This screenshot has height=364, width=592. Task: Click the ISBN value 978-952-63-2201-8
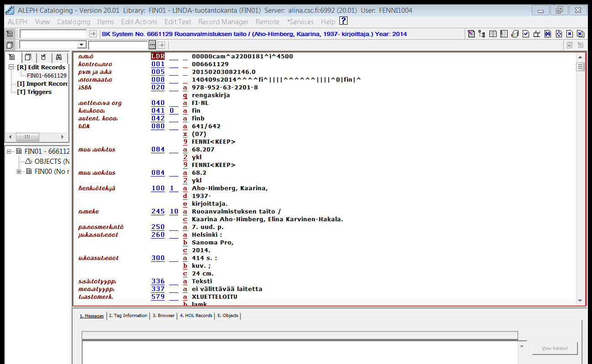[x=225, y=88]
